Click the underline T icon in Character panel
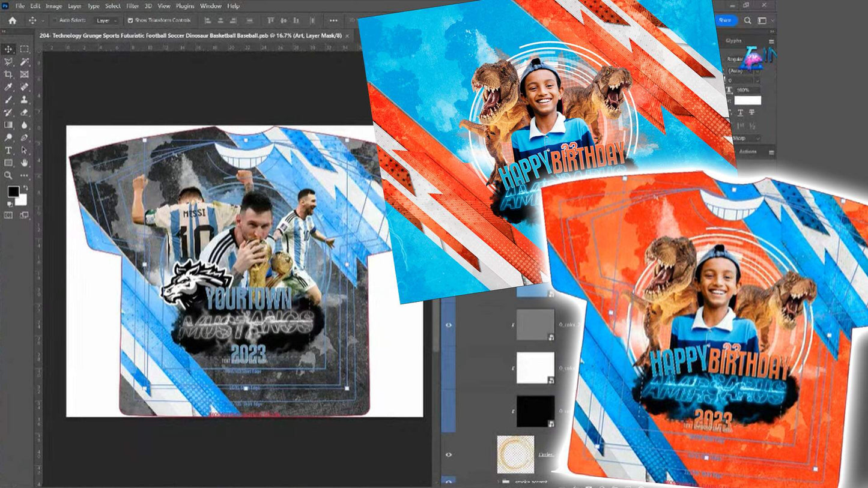 740,112
